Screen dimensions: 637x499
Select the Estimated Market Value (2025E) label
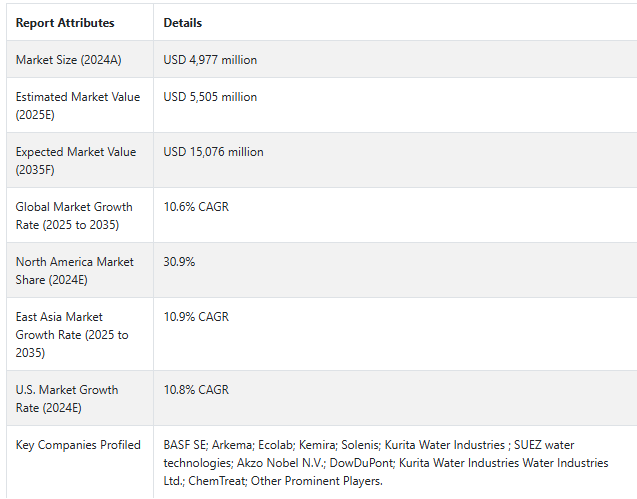[77, 105]
